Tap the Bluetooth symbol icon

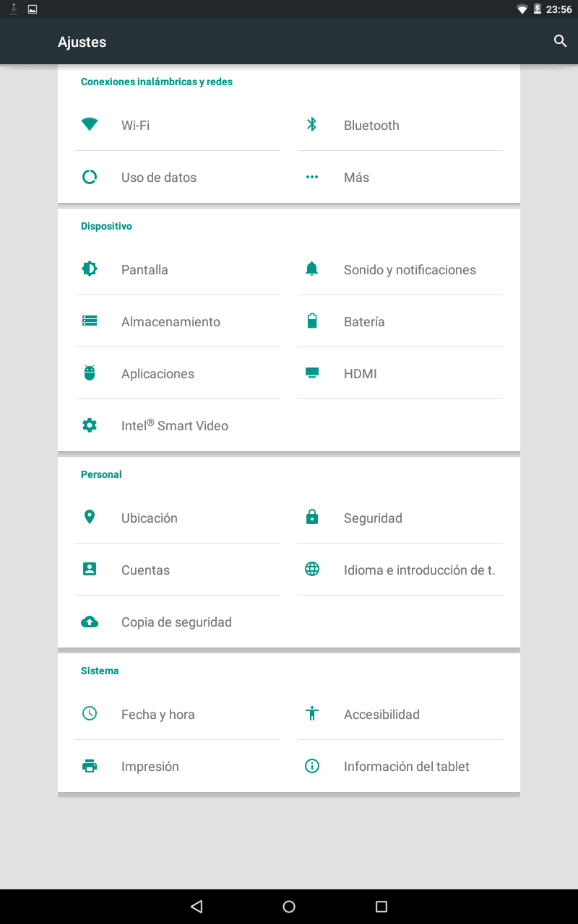(312, 124)
